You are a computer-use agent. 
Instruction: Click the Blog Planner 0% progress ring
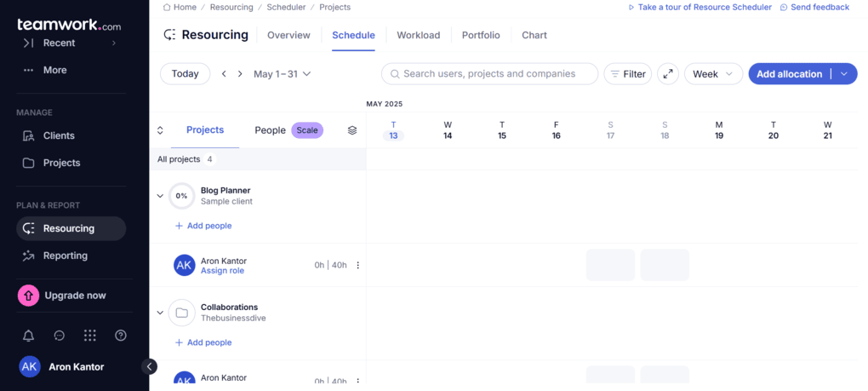181,196
